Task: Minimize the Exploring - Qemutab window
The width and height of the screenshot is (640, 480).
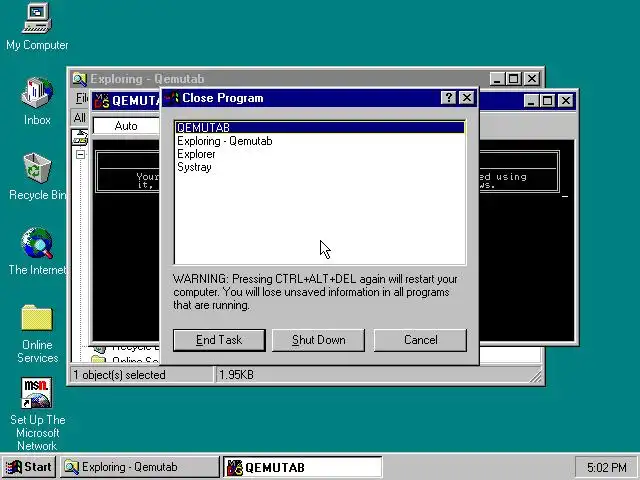Action: point(497,79)
